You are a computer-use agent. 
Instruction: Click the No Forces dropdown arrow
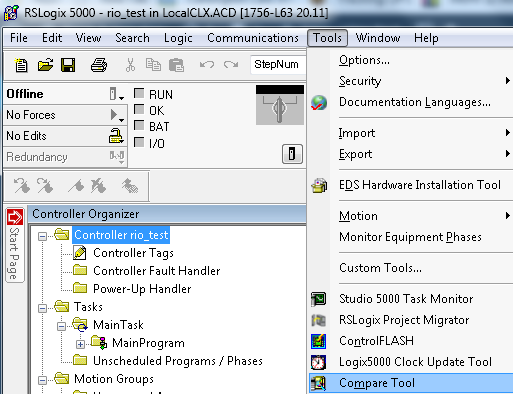(117, 115)
